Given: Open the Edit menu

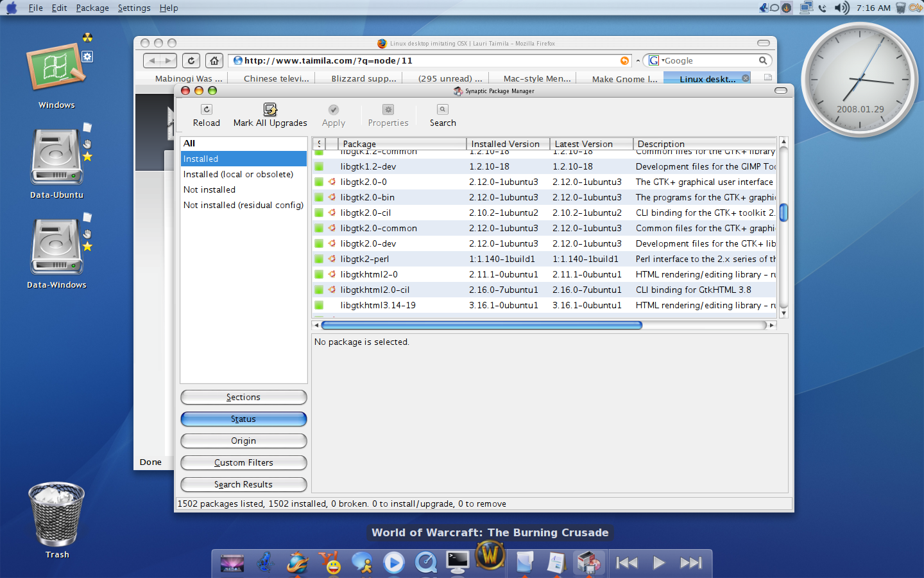Looking at the screenshot, I should [x=60, y=8].
